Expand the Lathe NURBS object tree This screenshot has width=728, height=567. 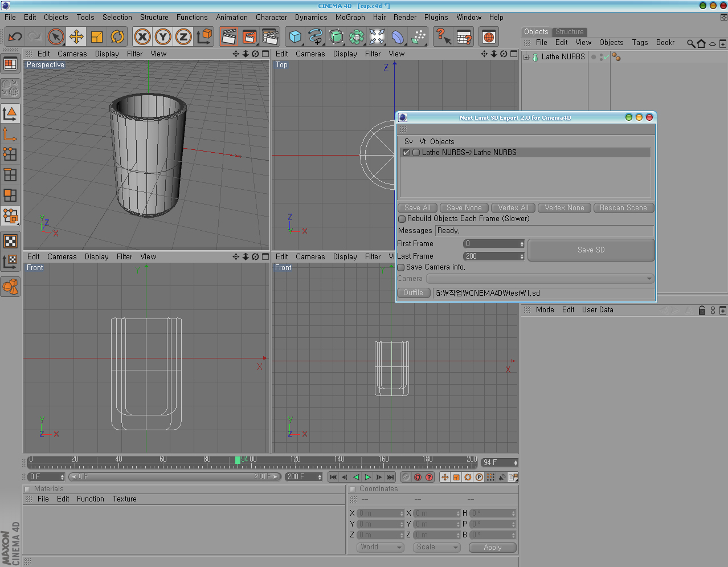[526, 57]
